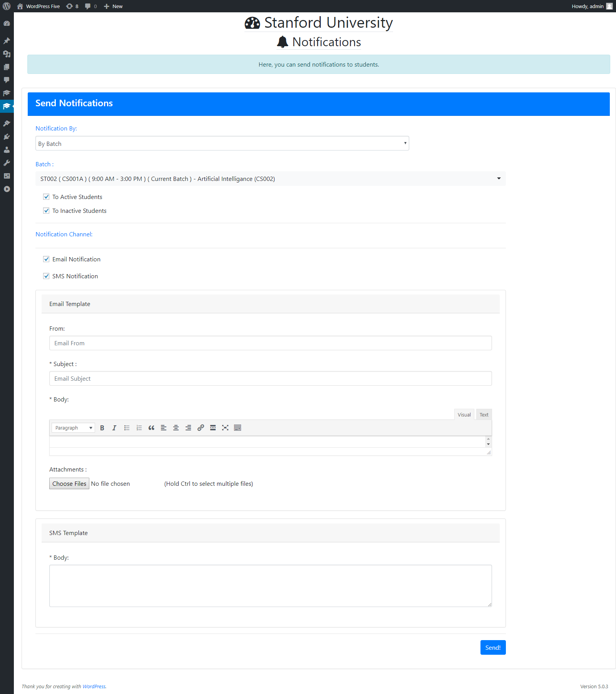Open the Media library sidebar icon

pyautogui.click(x=7, y=54)
